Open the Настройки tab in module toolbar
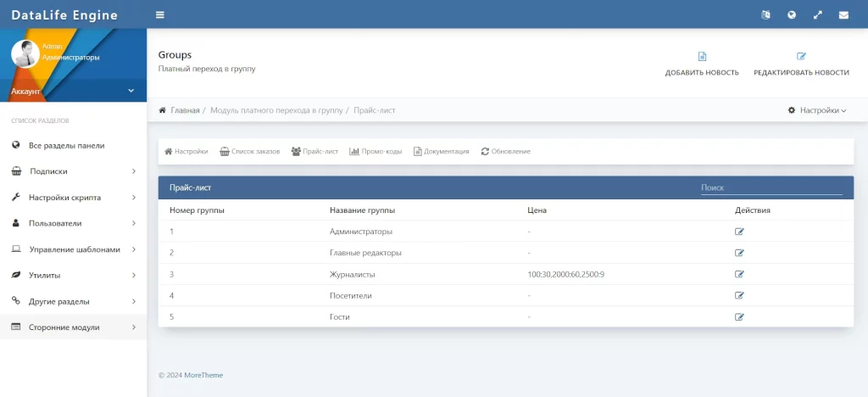This screenshot has width=868, height=397. click(x=186, y=151)
